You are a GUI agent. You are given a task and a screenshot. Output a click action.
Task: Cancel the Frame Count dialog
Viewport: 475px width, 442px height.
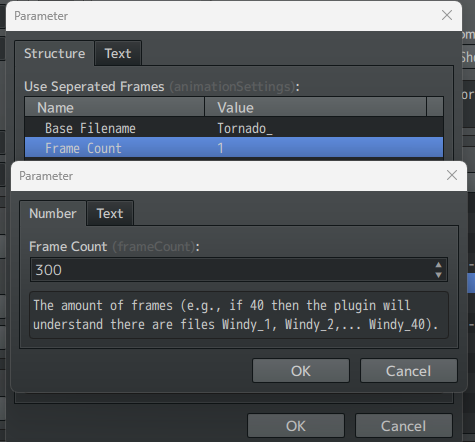[x=408, y=371]
